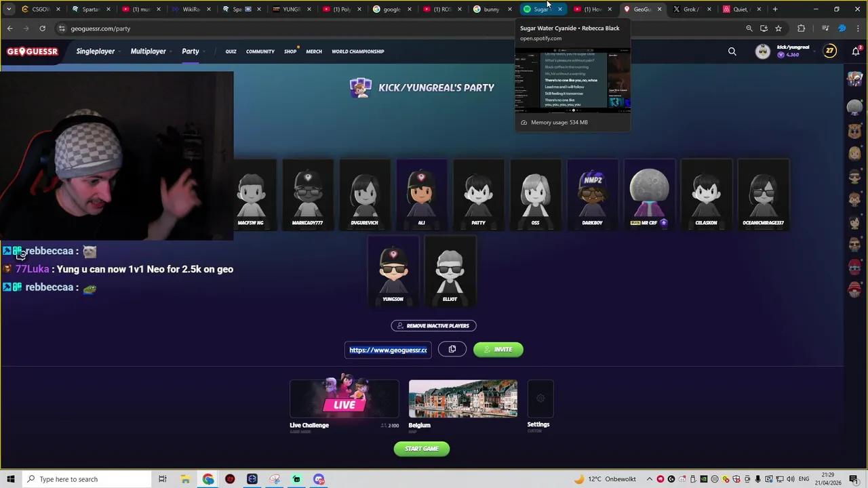The height and width of the screenshot is (488, 868).
Task: Switch to the Grok browser tab
Action: (x=690, y=9)
